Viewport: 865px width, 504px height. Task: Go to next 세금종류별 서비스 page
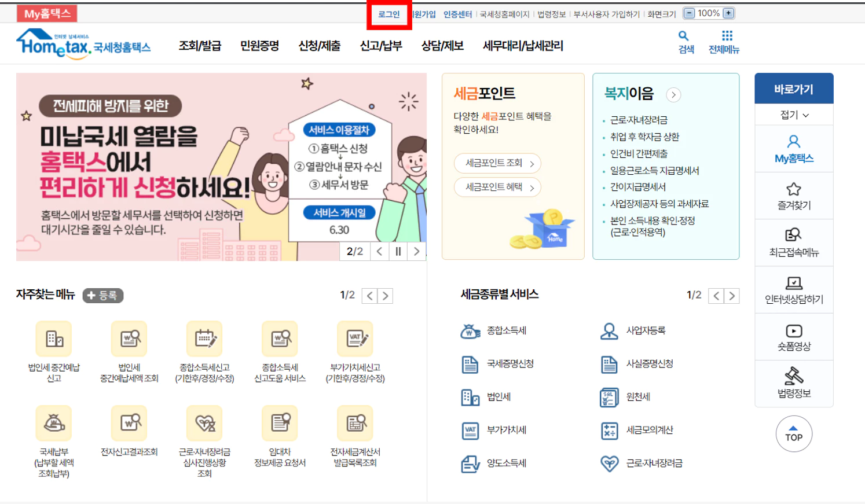click(732, 296)
